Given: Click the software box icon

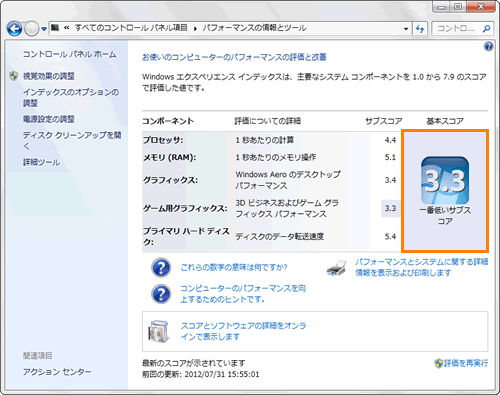Looking at the screenshot, I should click(x=159, y=331).
